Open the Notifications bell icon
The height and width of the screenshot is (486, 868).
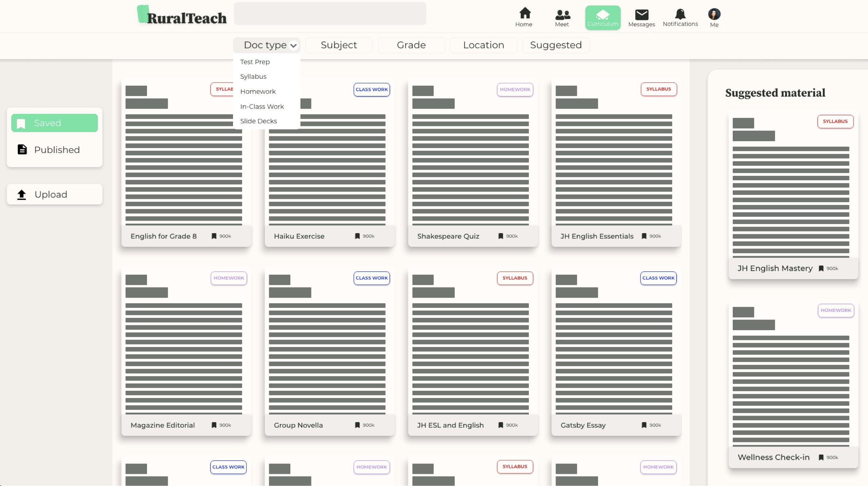[x=680, y=14]
